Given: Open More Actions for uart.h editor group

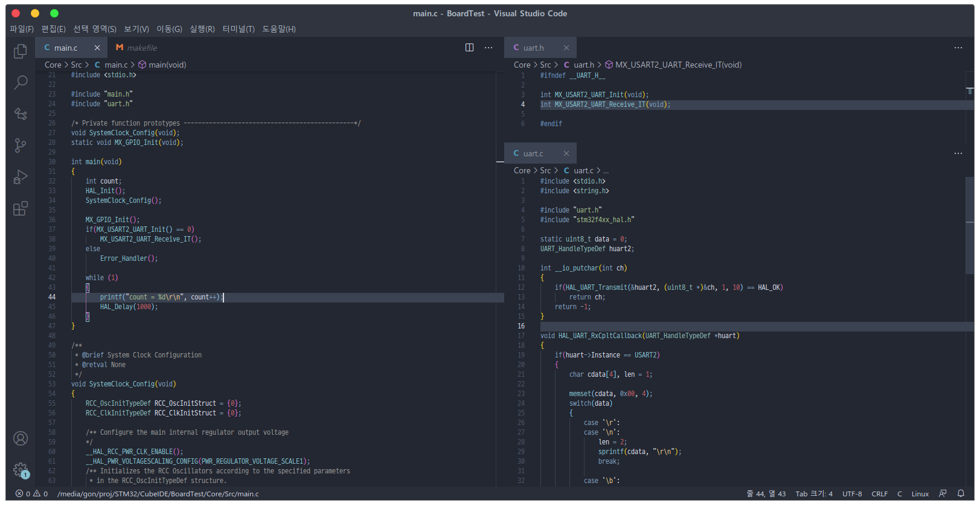Looking at the screenshot, I should pos(958,48).
